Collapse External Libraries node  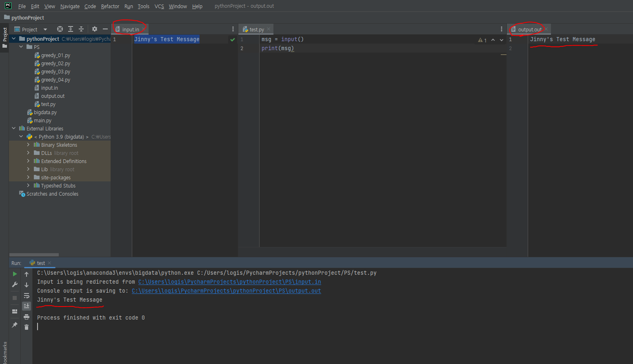pyautogui.click(x=14, y=128)
